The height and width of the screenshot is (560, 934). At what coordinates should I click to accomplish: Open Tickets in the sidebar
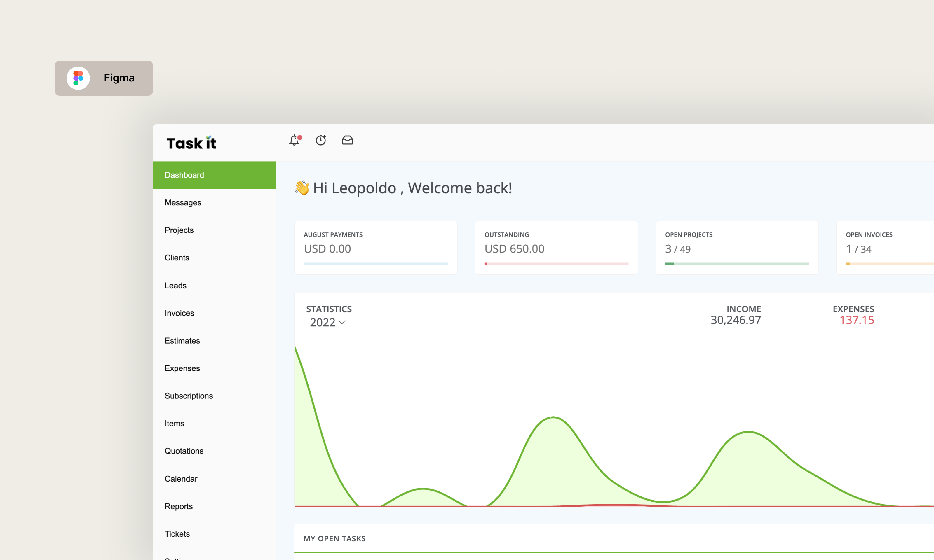click(215, 534)
